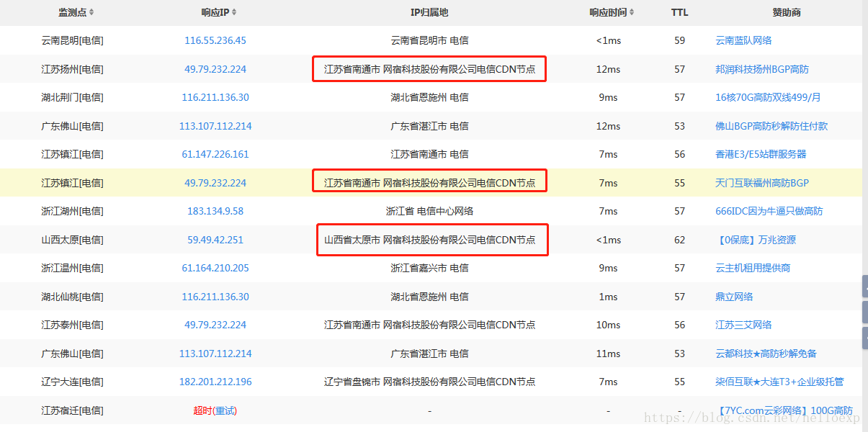Viewport: 868px width, 432px height.
Task: Open IP link 61.164.210.205
Action: pos(215,268)
